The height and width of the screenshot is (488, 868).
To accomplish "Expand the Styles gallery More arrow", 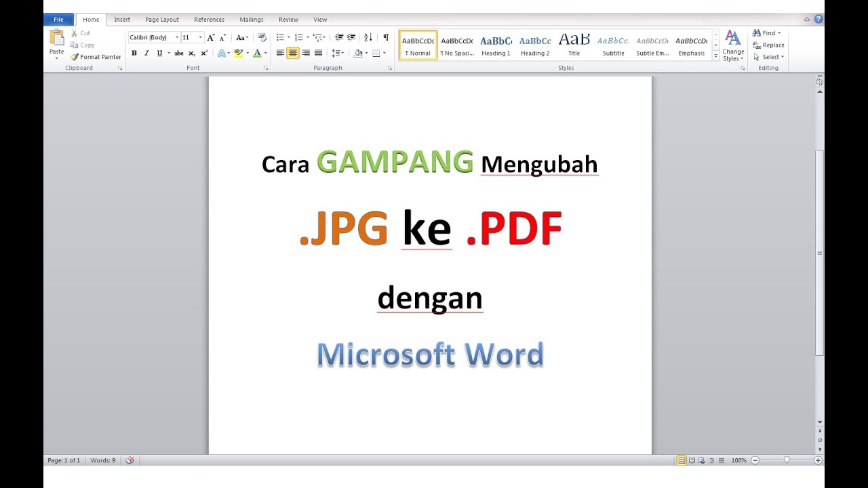I will (716, 57).
